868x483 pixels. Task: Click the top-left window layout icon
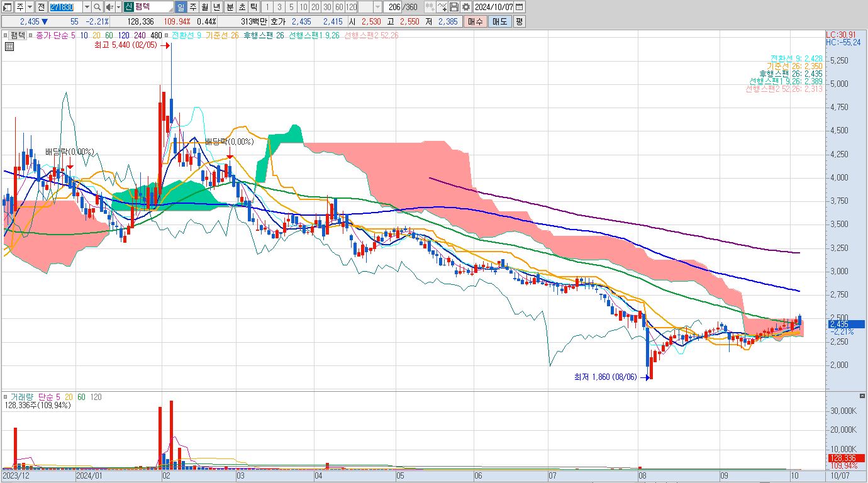pyautogui.click(x=7, y=7)
